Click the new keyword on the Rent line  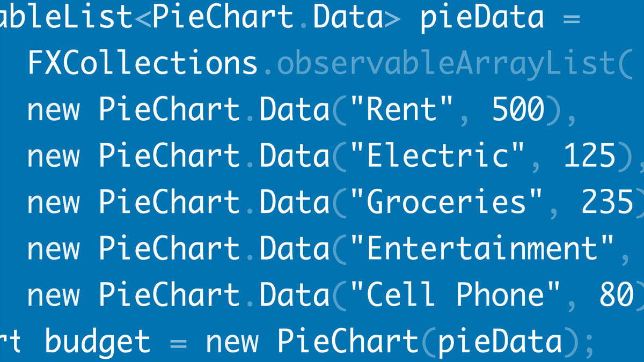pyautogui.click(x=54, y=110)
